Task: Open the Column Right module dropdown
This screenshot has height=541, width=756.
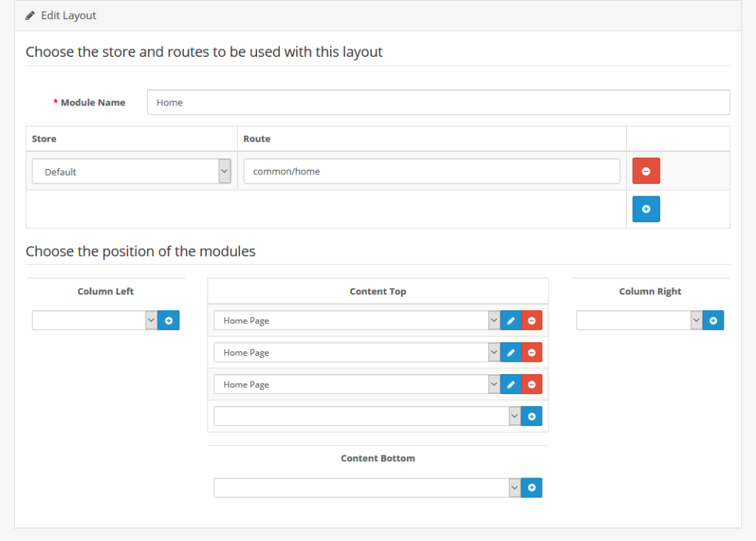Action: point(639,320)
